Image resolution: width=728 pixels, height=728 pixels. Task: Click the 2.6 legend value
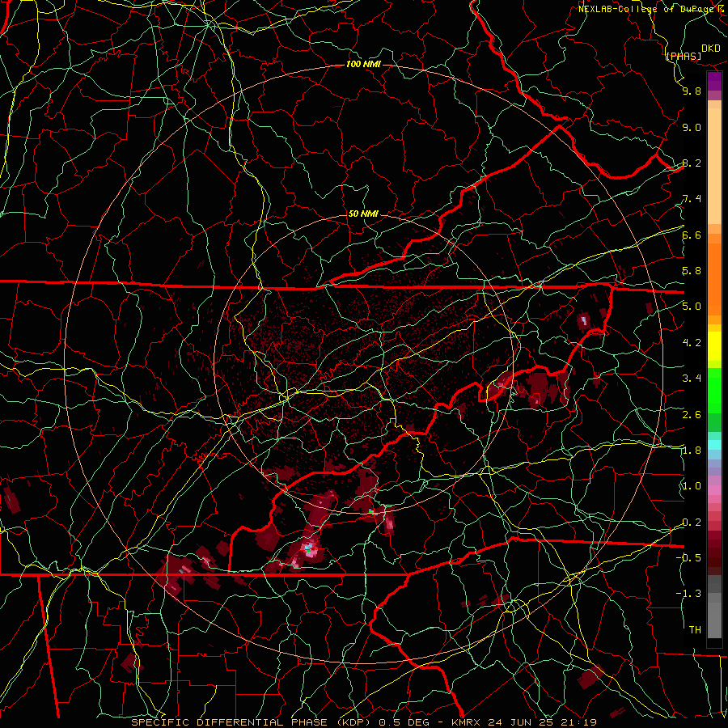click(692, 415)
